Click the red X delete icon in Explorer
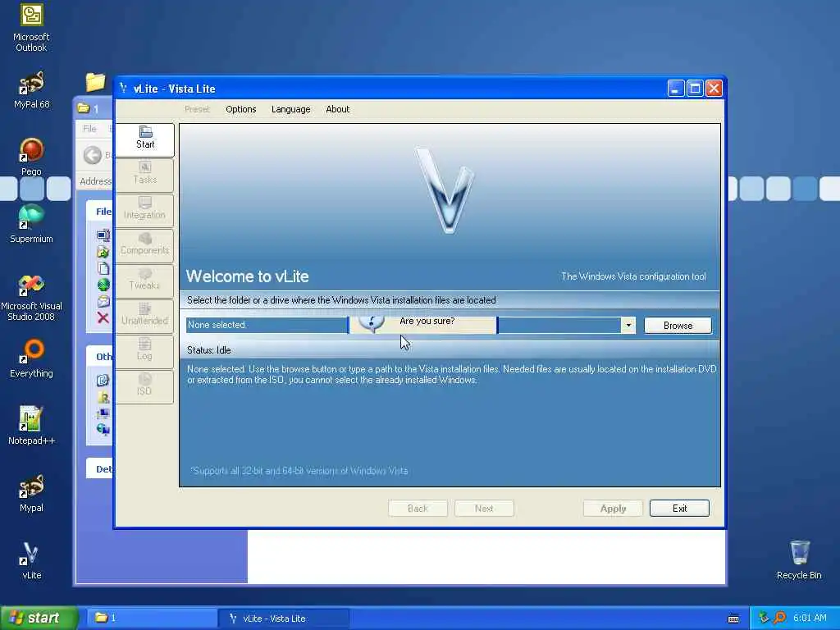This screenshot has height=630, width=840. click(x=103, y=317)
